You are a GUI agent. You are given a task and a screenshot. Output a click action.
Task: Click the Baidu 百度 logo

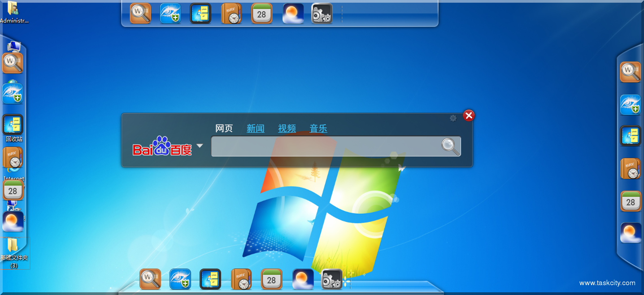[162, 146]
